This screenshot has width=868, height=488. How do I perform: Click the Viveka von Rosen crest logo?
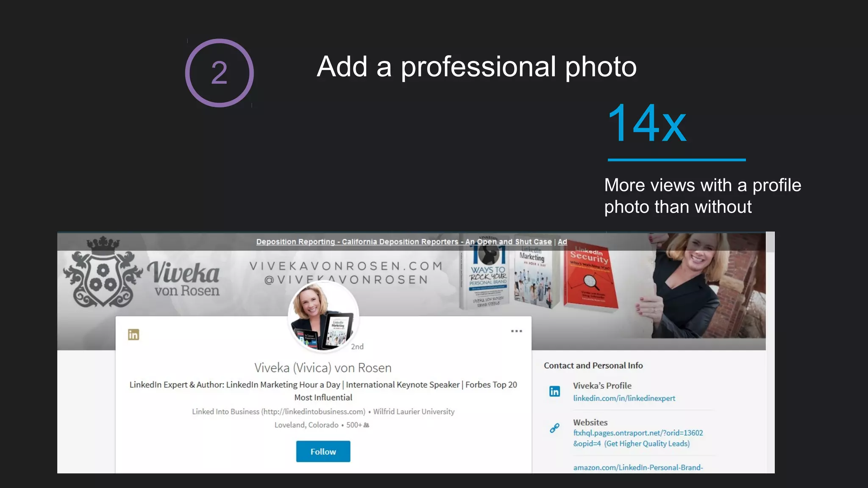pyautogui.click(x=102, y=272)
